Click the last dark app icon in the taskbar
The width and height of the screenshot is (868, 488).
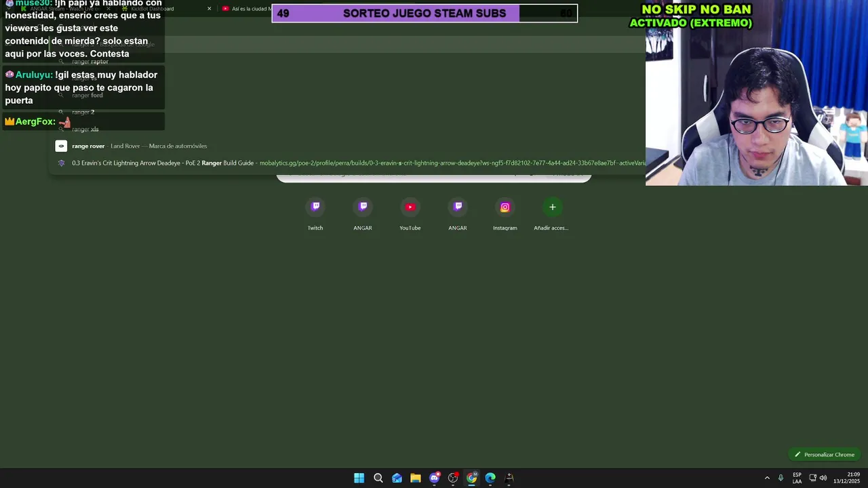click(x=509, y=478)
